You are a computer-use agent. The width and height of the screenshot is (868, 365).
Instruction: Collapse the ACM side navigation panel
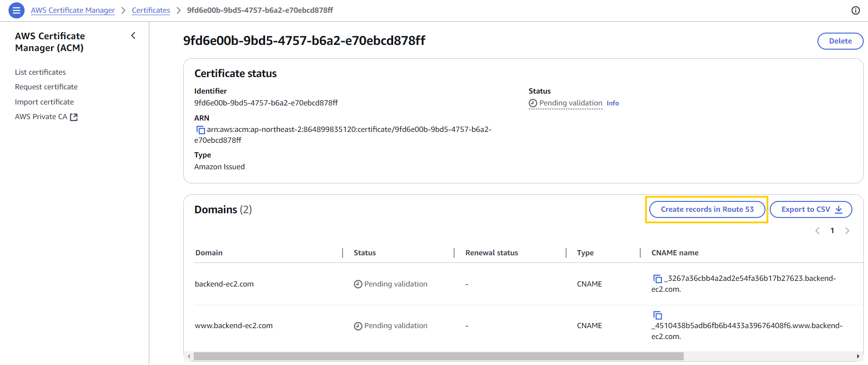click(x=133, y=35)
